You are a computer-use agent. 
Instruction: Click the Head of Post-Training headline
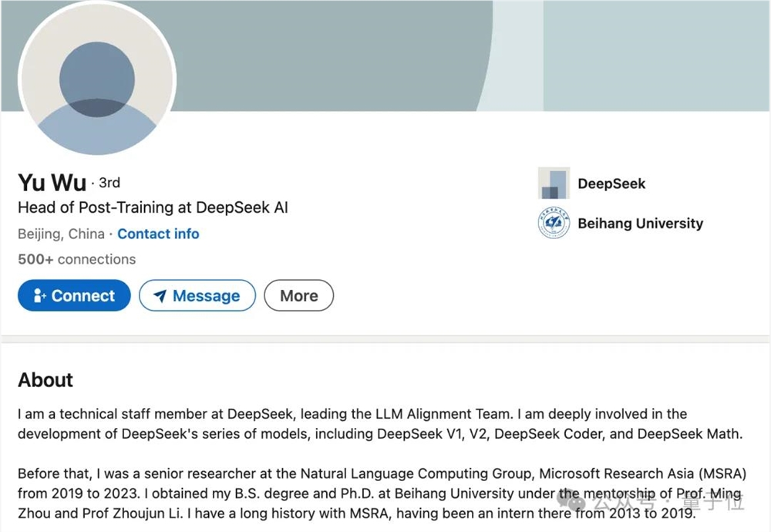[x=153, y=207]
